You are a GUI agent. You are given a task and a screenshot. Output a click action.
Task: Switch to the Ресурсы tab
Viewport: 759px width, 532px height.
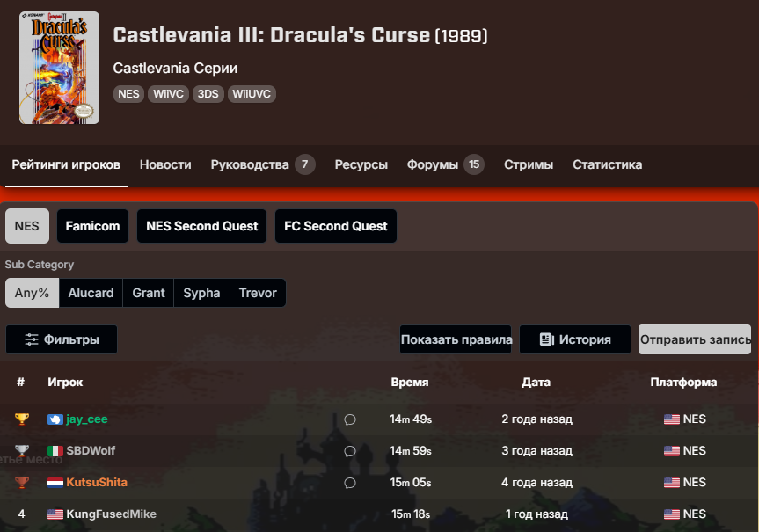click(x=361, y=165)
